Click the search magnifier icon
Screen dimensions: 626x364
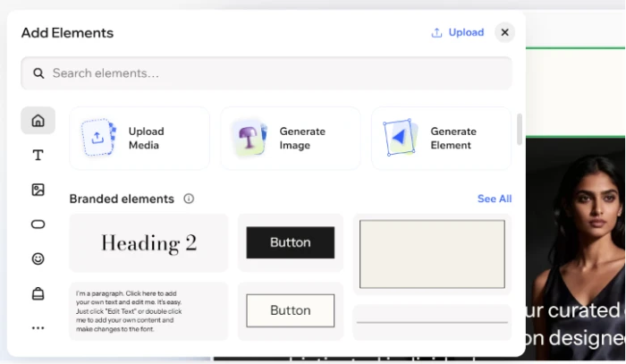click(38, 73)
